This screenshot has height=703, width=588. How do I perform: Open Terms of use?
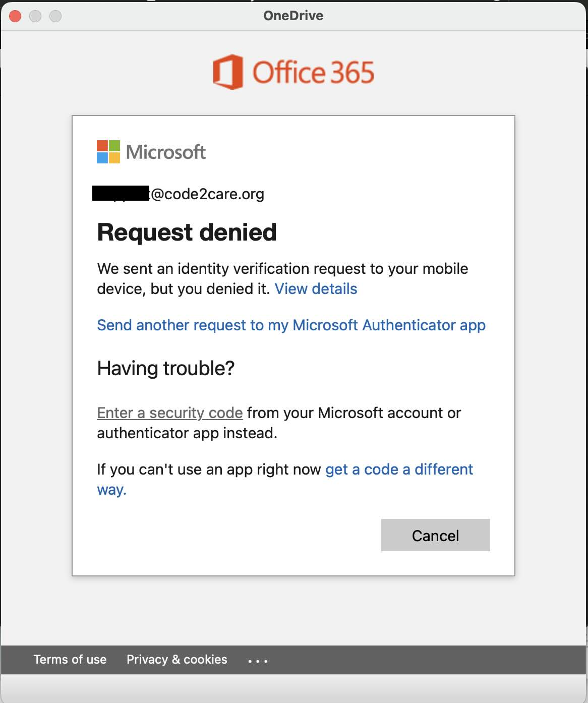(x=70, y=659)
